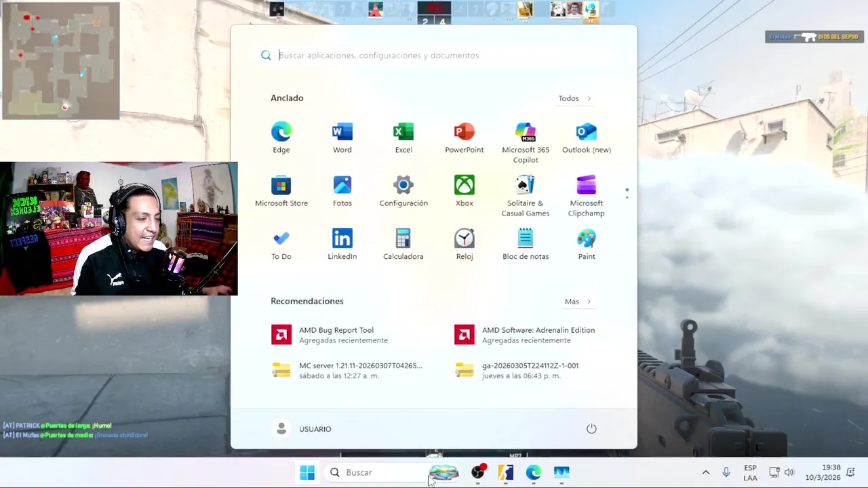Open Outlook (new) app
Image resolution: width=868 pixels, height=488 pixels.
(587, 138)
